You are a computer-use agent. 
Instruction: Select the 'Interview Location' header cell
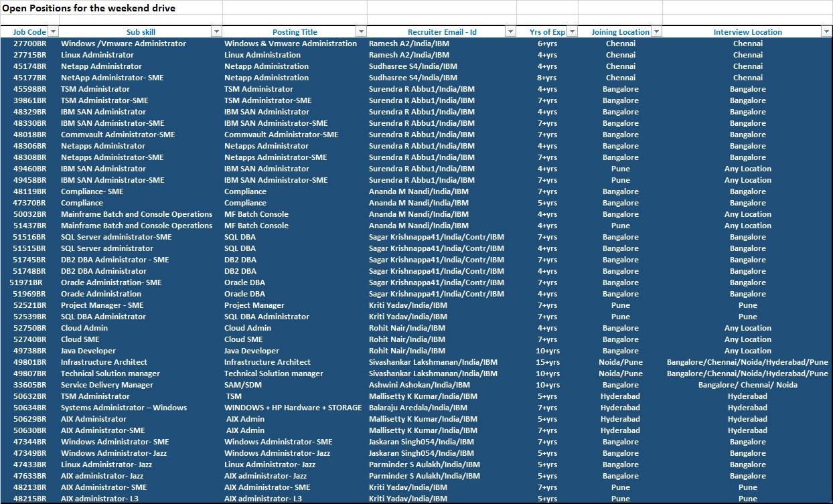click(747, 31)
